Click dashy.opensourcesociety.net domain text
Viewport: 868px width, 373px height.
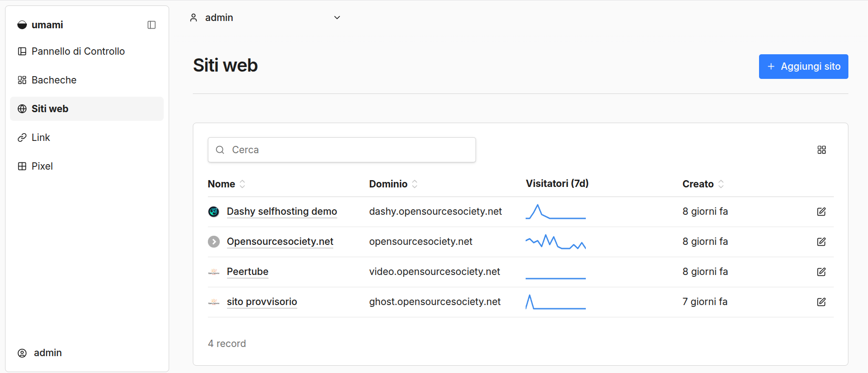coord(435,212)
